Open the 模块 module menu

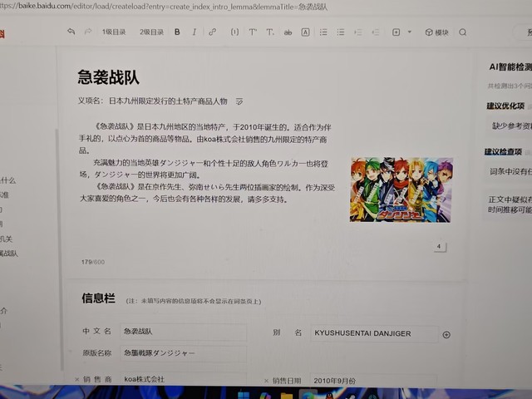(436, 32)
